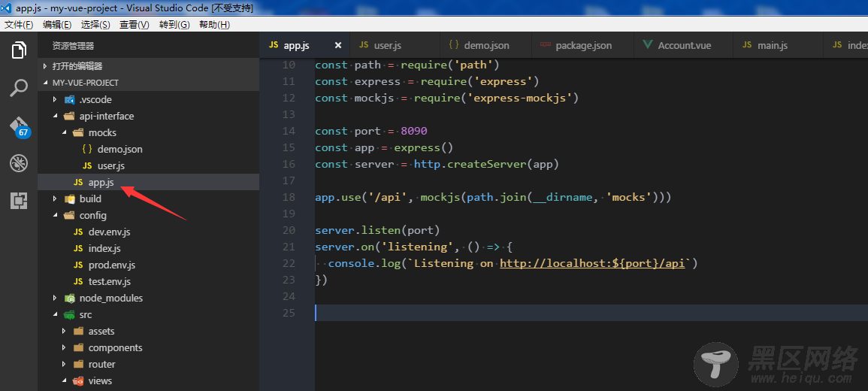The height and width of the screenshot is (391, 868).
Task: Switch to the Account.vue tab
Action: click(683, 45)
